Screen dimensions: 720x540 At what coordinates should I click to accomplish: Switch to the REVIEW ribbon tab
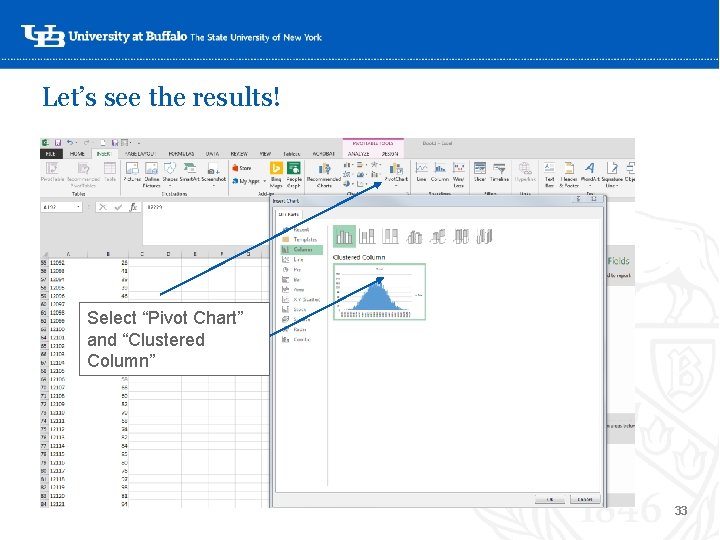click(x=239, y=154)
